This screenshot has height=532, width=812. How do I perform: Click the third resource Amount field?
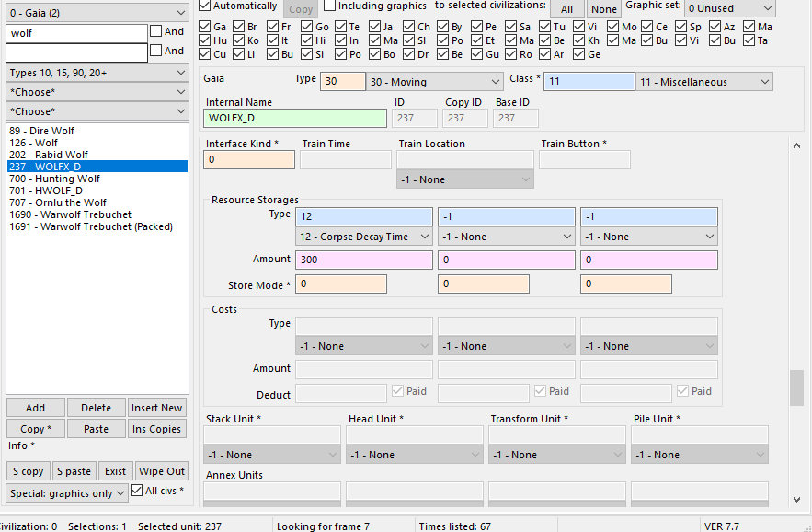[x=649, y=260]
